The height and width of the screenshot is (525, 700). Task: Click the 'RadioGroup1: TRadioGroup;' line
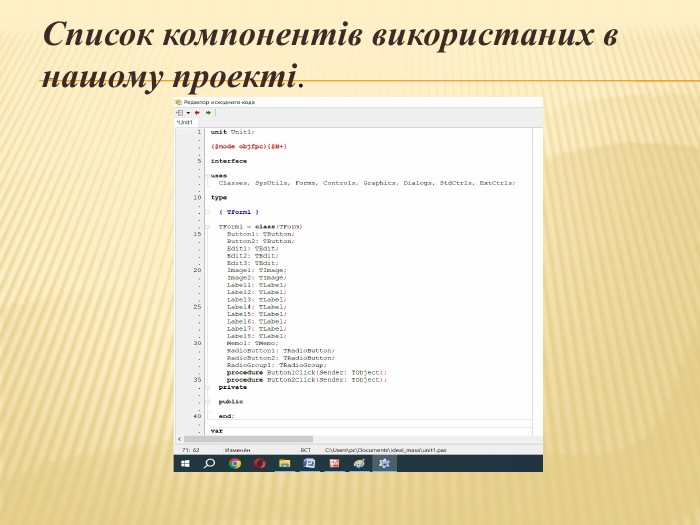pos(277,365)
